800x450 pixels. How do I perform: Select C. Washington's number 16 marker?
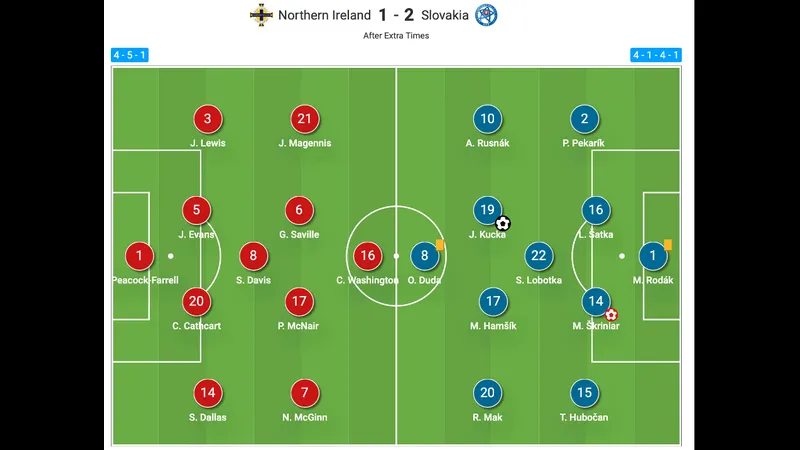[368, 256]
